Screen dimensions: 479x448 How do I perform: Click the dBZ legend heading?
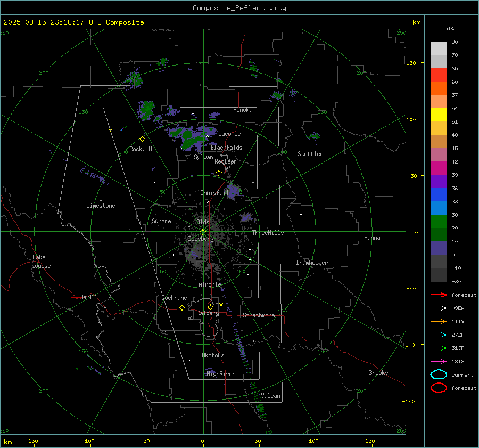pos(451,28)
